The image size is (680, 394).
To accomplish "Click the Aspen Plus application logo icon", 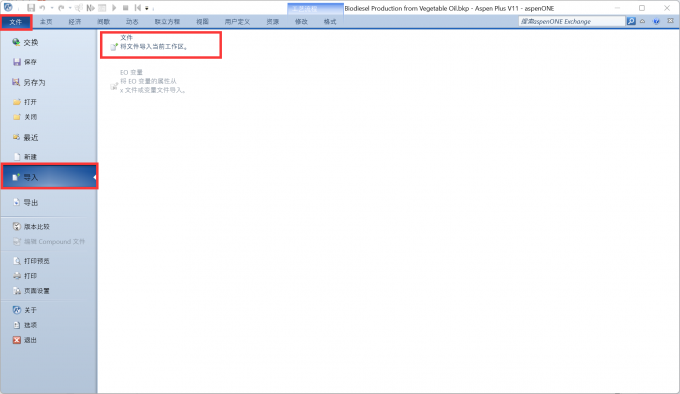I will point(8,7).
